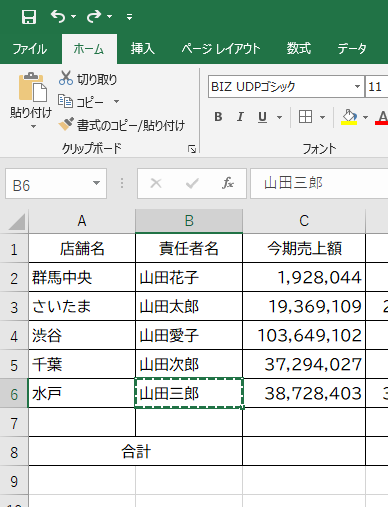Expand the underline style arrow
Viewport: 388px width, 507px height.
(x=279, y=117)
